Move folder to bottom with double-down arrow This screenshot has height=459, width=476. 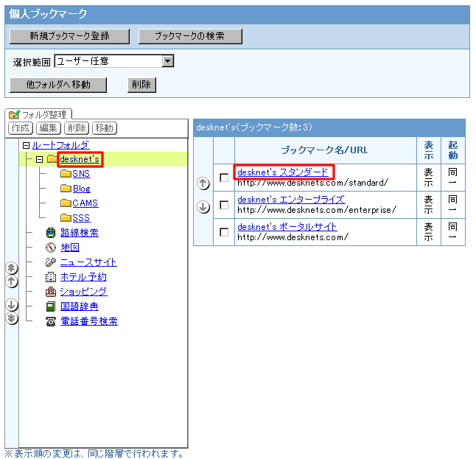point(11,318)
